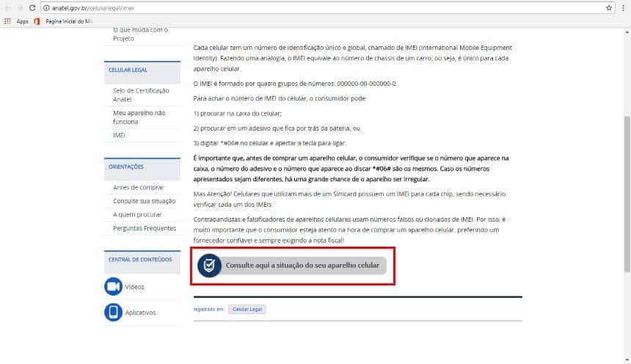Image resolution: width=631 pixels, height=364 pixels.
Task: Open 'Meu aparelho não funciona' link
Action: 139,117
